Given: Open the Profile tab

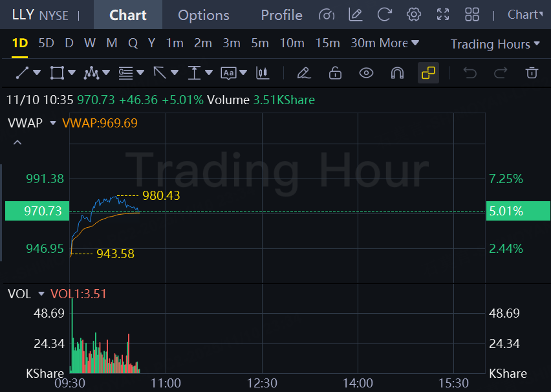Looking at the screenshot, I should pyautogui.click(x=281, y=15).
